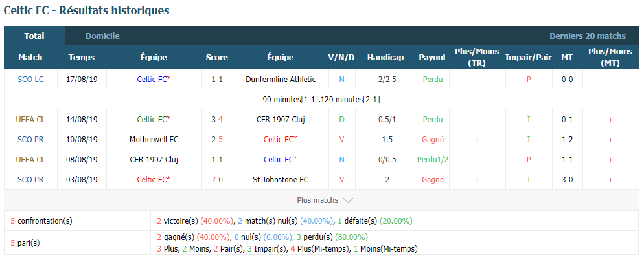Click handicap value -0.5/1

click(x=385, y=120)
